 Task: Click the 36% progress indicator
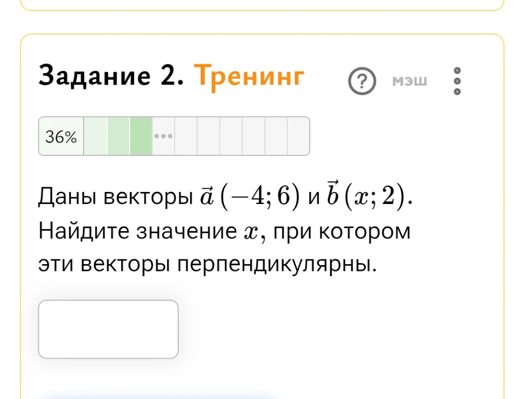pyautogui.click(x=61, y=136)
